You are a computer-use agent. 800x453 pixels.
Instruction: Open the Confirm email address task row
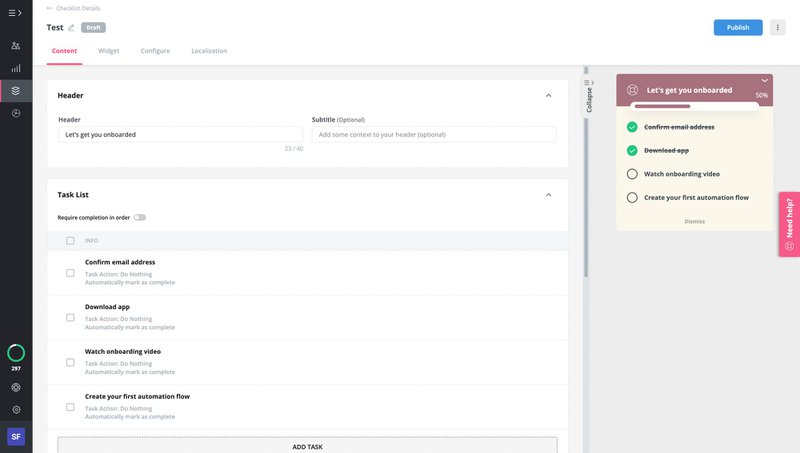[x=308, y=273]
